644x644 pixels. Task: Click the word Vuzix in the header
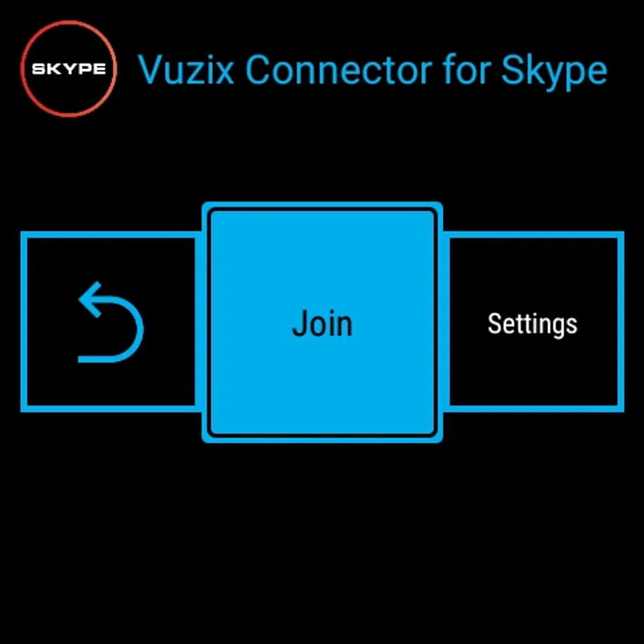[x=186, y=69]
